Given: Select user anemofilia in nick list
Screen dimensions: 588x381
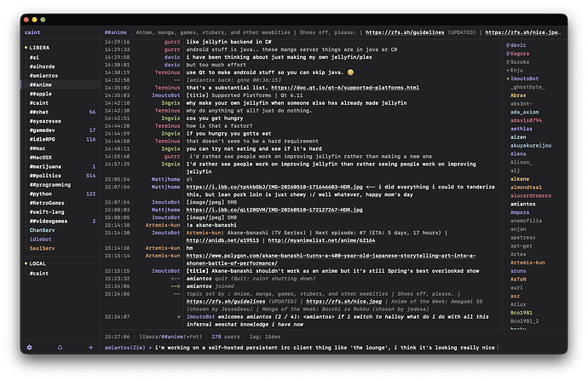Looking at the screenshot, I should 526,221.
